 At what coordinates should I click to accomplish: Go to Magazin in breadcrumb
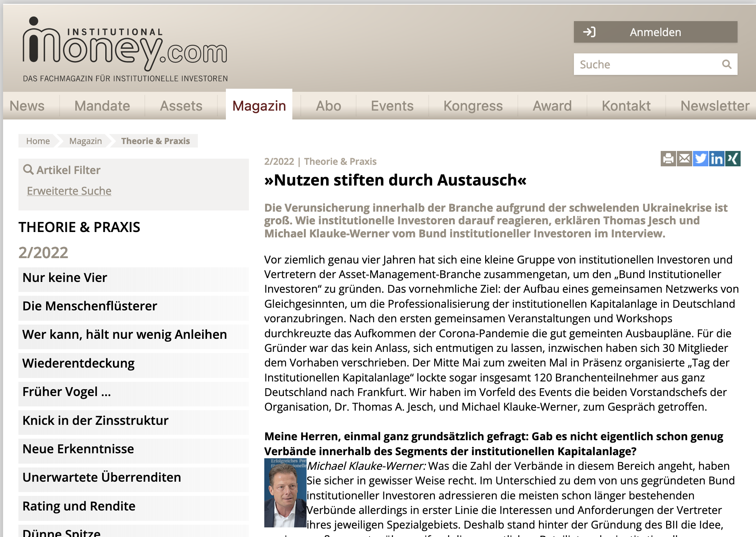(85, 141)
